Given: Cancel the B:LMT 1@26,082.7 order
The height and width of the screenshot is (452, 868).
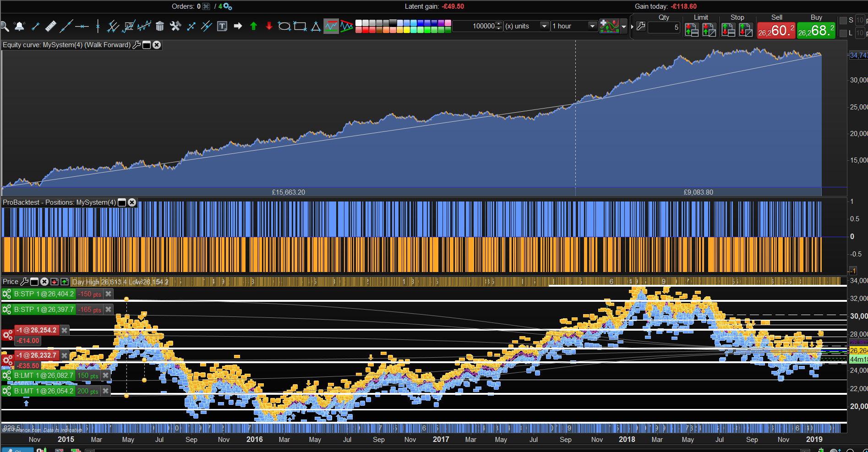Looking at the screenshot, I should click(x=106, y=376).
